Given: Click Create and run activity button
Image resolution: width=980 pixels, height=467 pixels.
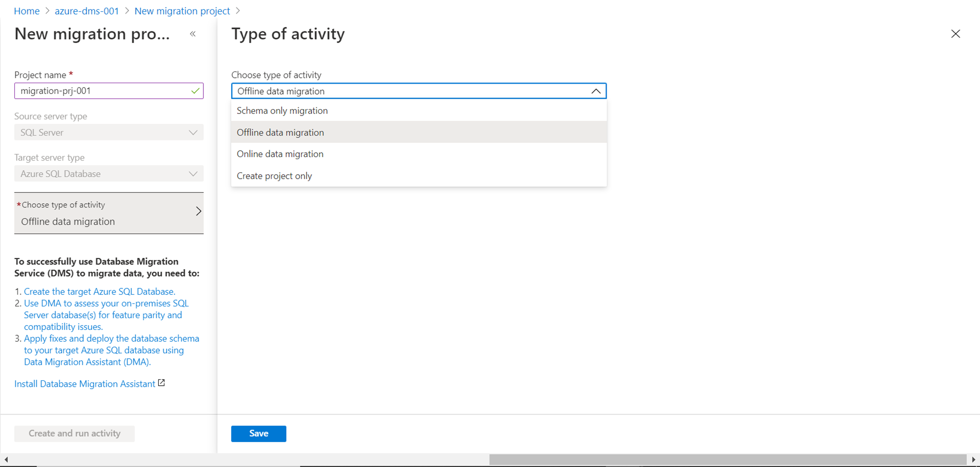Looking at the screenshot, I should click(74, 434).
